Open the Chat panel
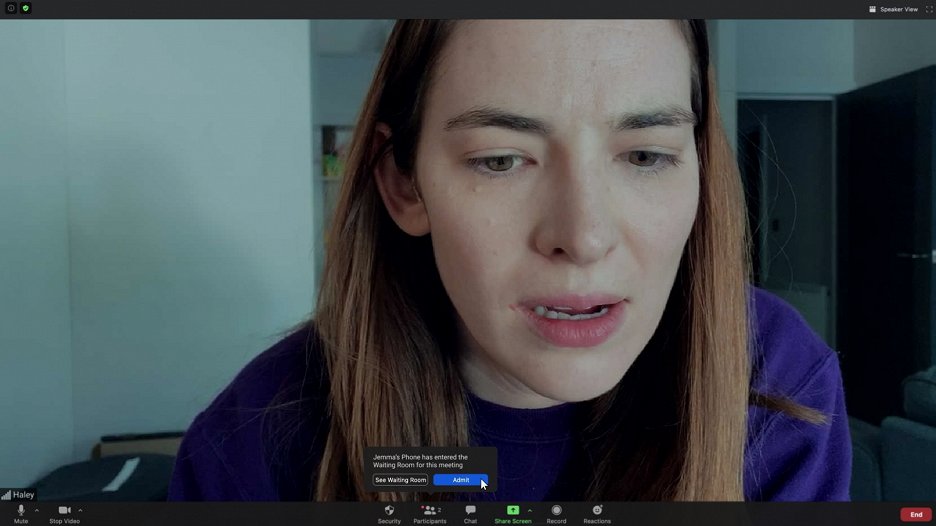The height and width of the screenshot is (526, 936). coord(470,511)
